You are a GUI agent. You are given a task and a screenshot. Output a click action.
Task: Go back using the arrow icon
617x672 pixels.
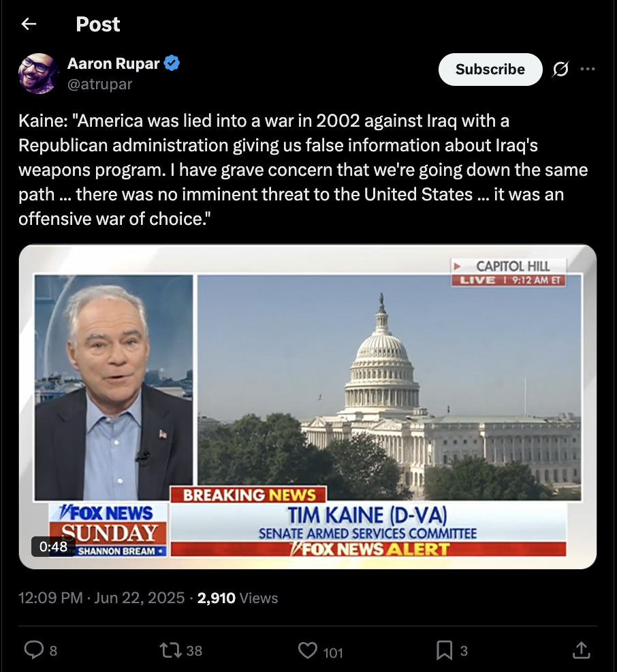pos(29,24)
